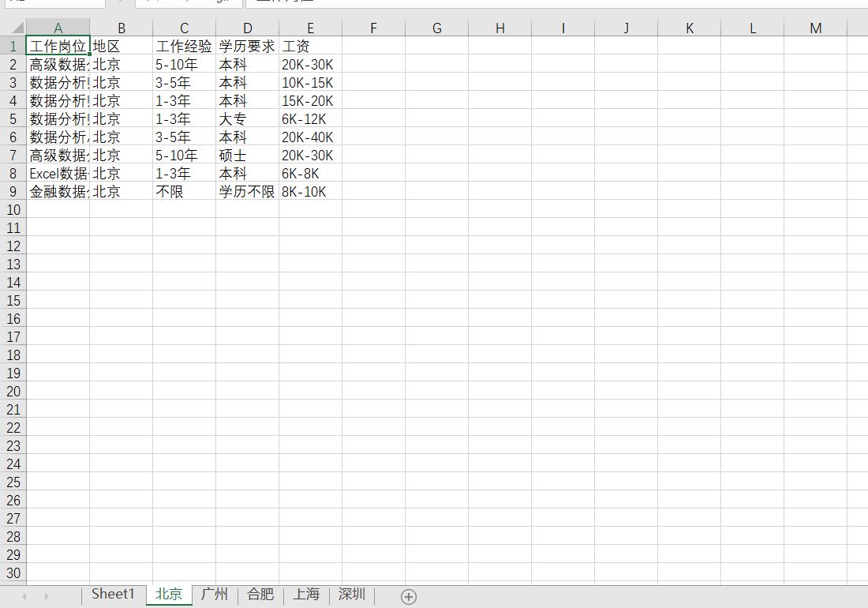Click the 学历要求 header cell
Viewport: 868px width, 608px height.
coord(248,46)
